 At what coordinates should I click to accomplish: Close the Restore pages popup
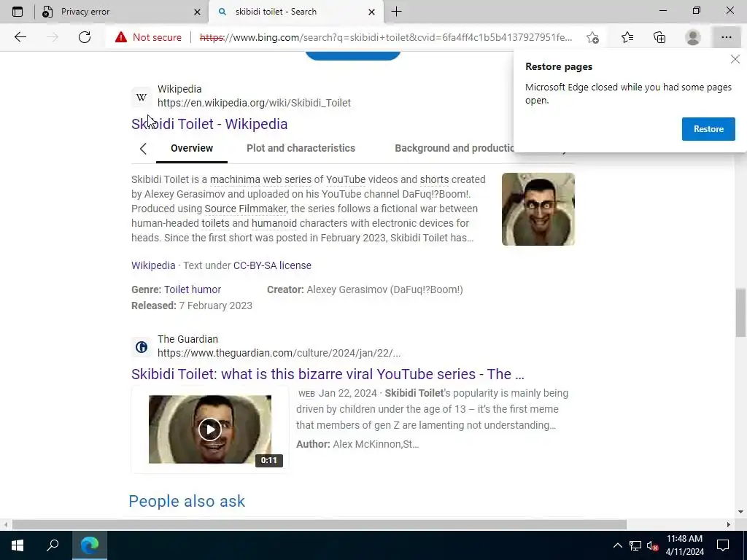[735, 59]
